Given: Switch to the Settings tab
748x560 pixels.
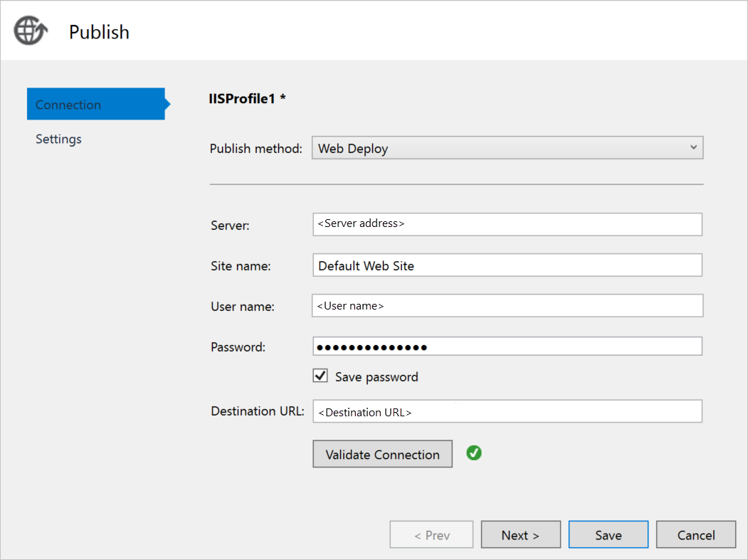Looking at the screenshot, I should tap(58, 139).
